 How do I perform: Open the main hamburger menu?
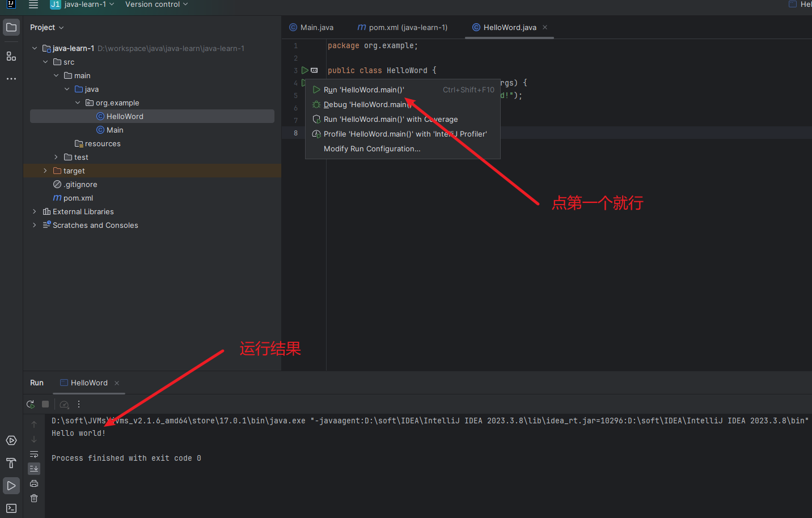coord(33,5)
